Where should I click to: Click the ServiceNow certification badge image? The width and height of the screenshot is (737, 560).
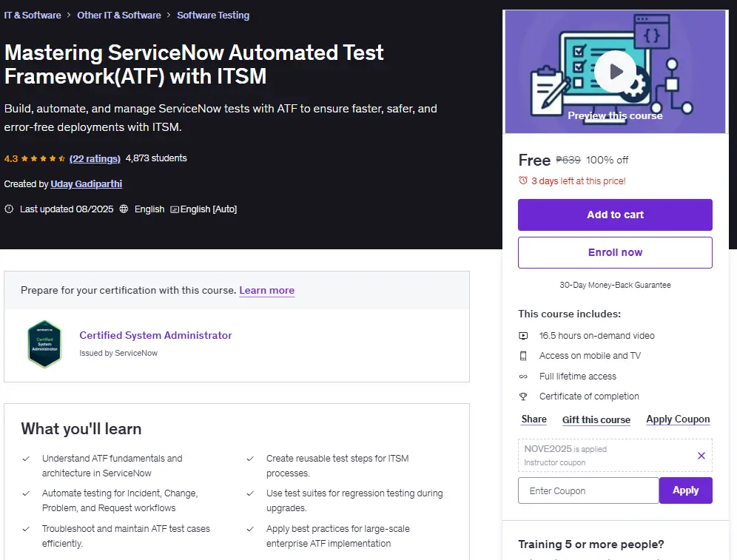44,344
